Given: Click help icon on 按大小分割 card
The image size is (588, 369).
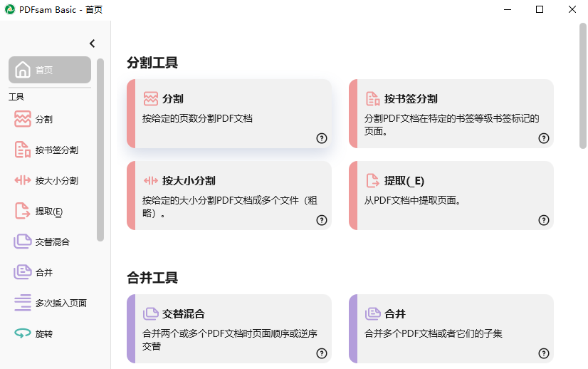Looking at the screenshot, I should coord(322,220).
